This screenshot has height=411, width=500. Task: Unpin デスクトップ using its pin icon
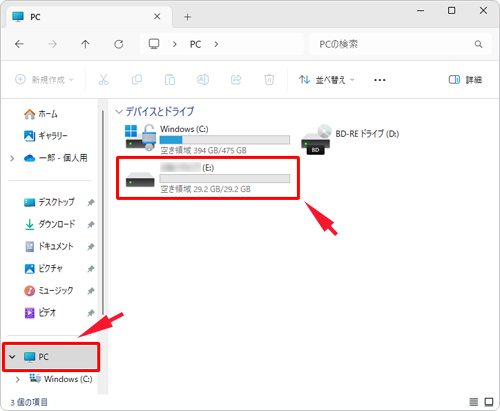[x=91, y=202]
